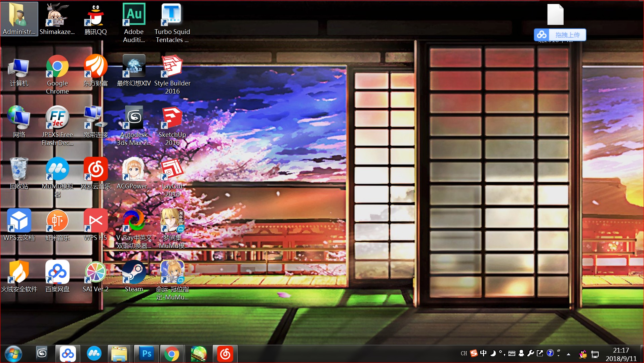The image size is (644, 363).
Task: Open the language bar help button
Action: 550,353
